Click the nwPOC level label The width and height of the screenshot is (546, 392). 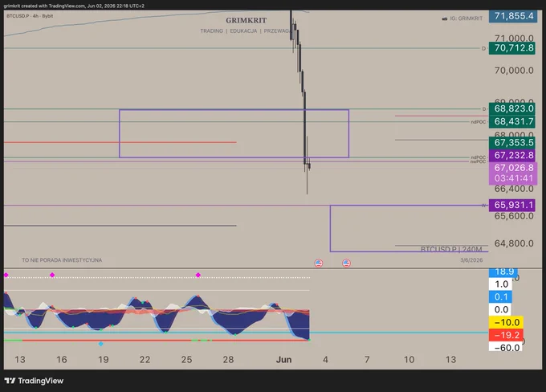point(478,161)
